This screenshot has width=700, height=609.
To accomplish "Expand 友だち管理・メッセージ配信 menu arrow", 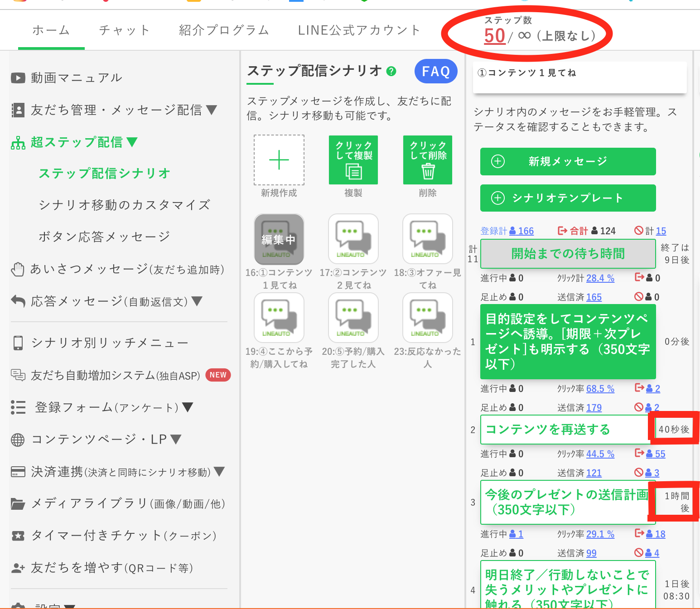I will [x=211, y=110].
